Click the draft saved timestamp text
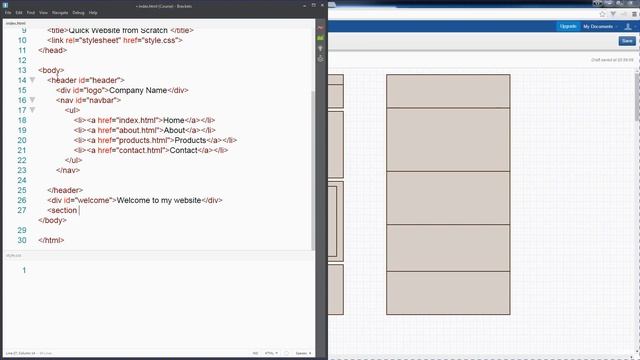The height and width of the screenshot is (360, 640). tap(612, 60)
